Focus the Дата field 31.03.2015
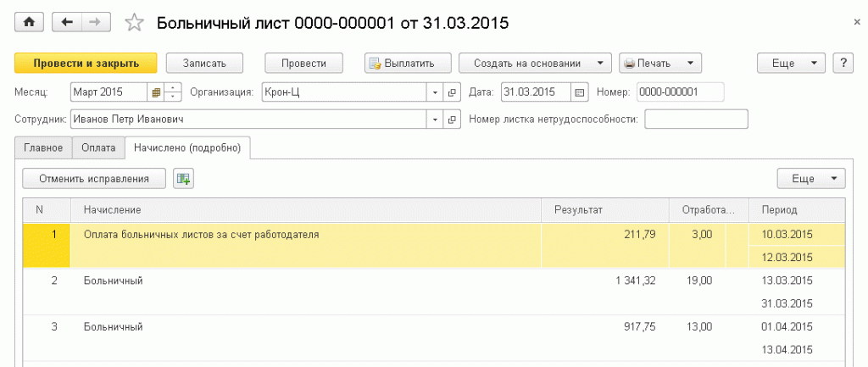This screenshot has width=868, height=367. [x=536, y=92]
